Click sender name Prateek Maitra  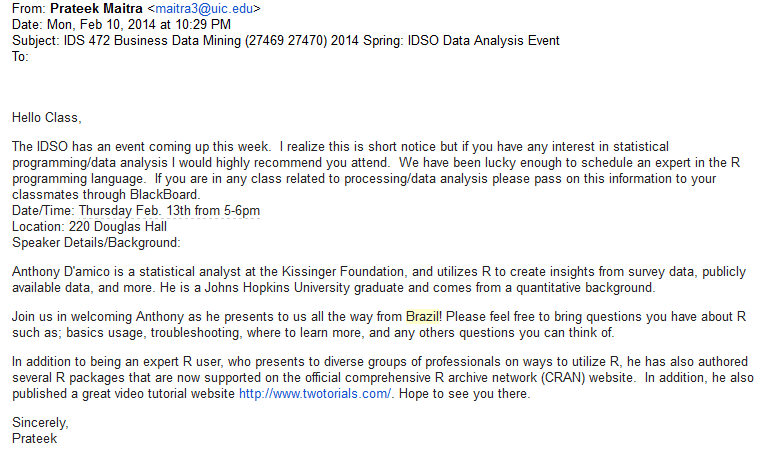pos(98,9)
